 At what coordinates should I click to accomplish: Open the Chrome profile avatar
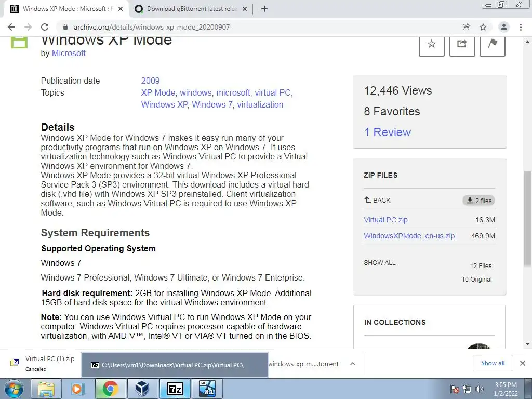click(504, 27)
